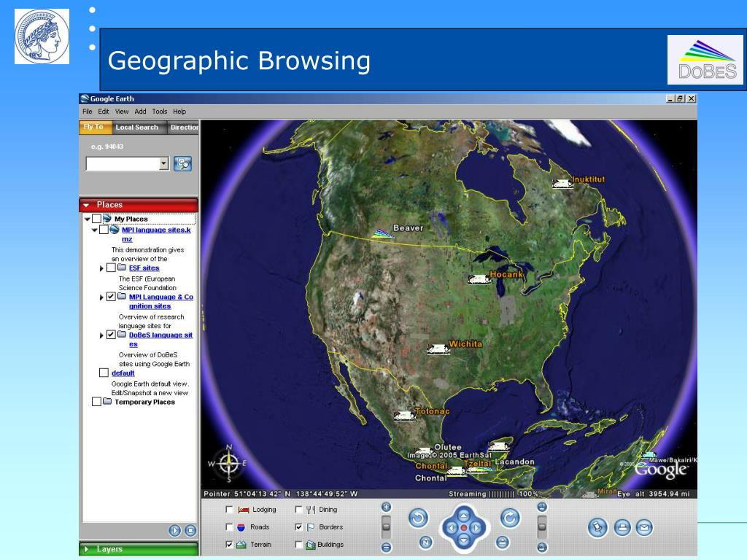Click the email envelope button
The height and width of the screenshot is (560, 747).
(x=644, y=527)
